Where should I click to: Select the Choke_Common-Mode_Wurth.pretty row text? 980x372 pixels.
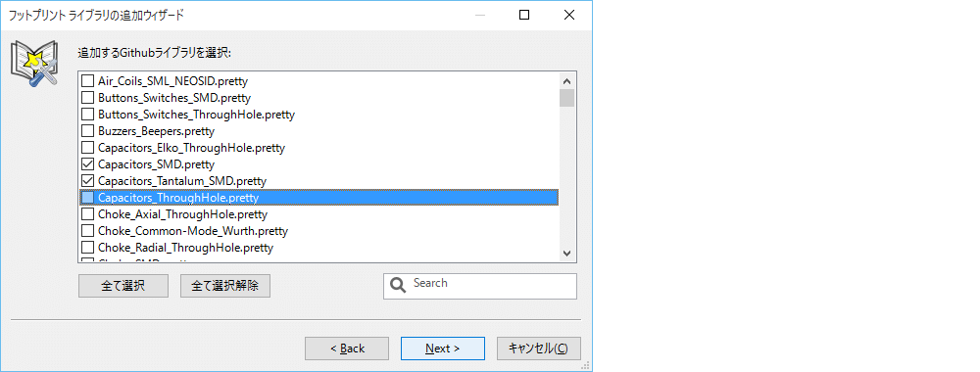click(193, 231)
